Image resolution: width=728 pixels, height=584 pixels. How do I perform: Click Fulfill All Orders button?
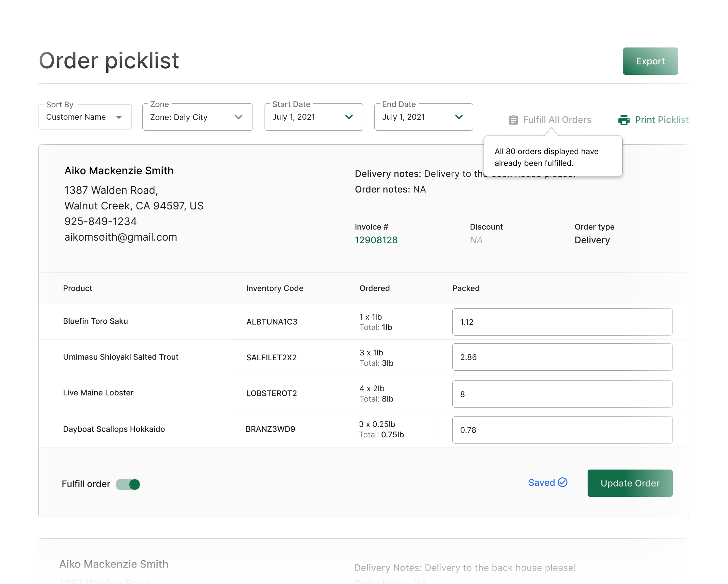[549, 119]
